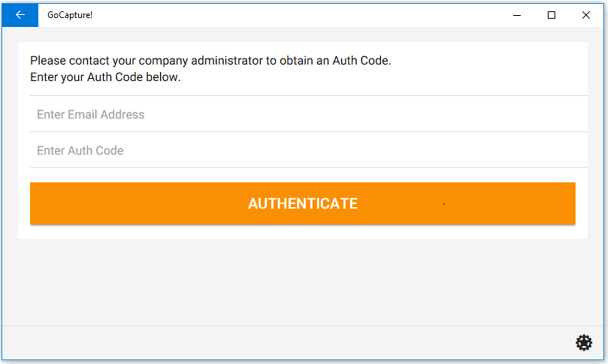Close the GoCapture! application
The width and height of the screenshot is (608, 364).
pos(586,15)
